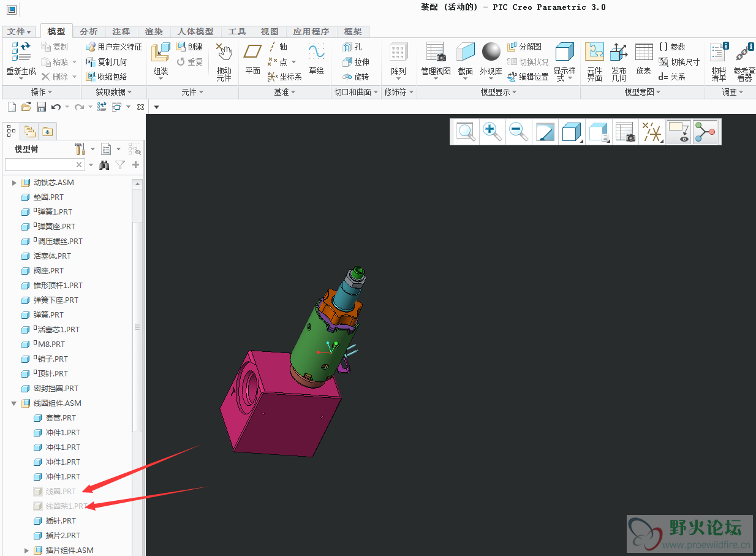Open the 操作 group dropdown
The height and width of the screenshot is (556, 756).
41,92
